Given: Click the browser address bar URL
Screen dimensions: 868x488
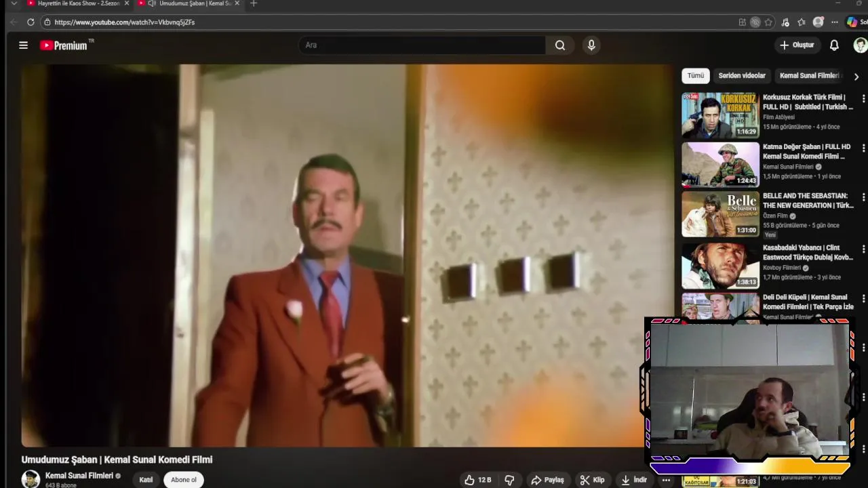Looking at the screenshot, I should coord(124,22).
